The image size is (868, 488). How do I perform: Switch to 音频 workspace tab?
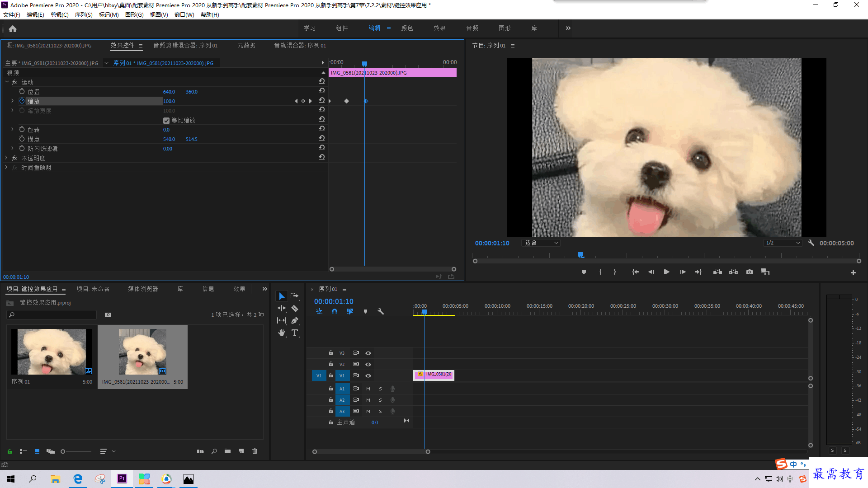472,28
